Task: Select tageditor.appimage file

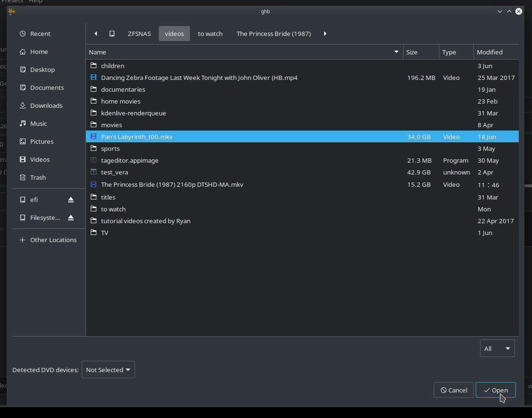Action: click(302, 161)
